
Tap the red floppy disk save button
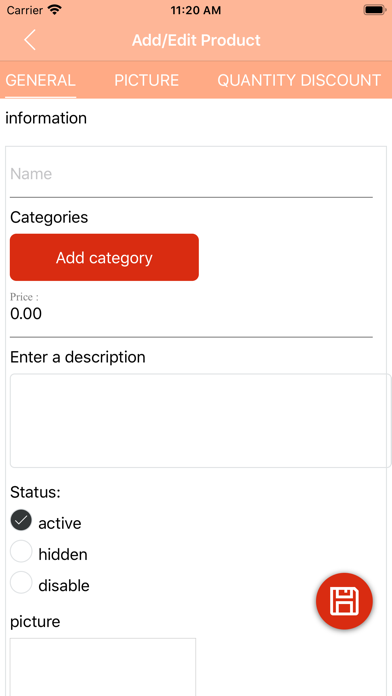pos(344,601)
